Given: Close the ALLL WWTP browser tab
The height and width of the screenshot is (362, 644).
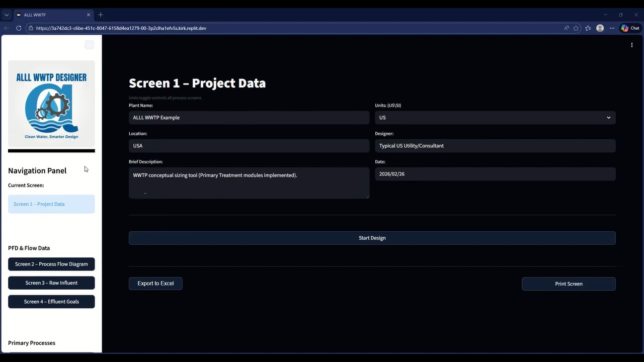Looking at the screenshot, I should [x=89, y=15].
